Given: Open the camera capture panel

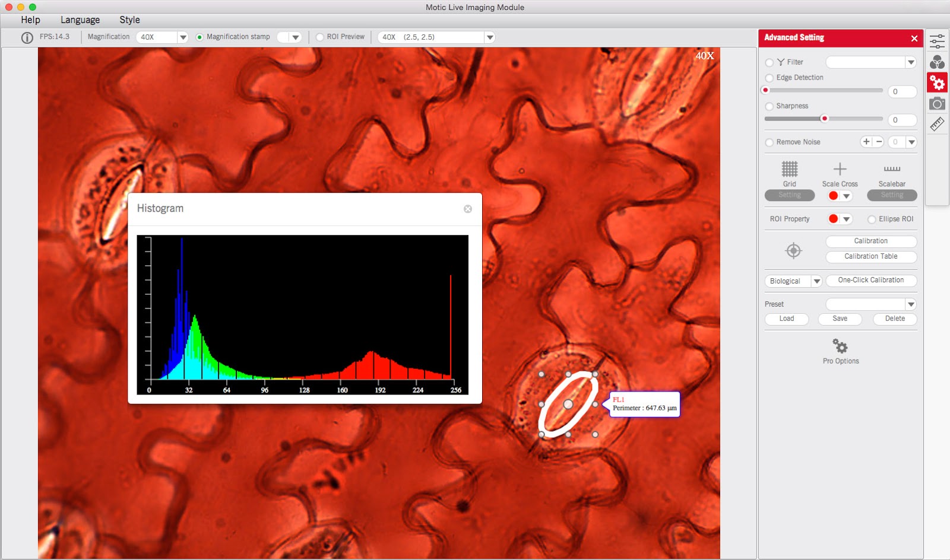Looking at the screenshot, I should tap(937, 103).
